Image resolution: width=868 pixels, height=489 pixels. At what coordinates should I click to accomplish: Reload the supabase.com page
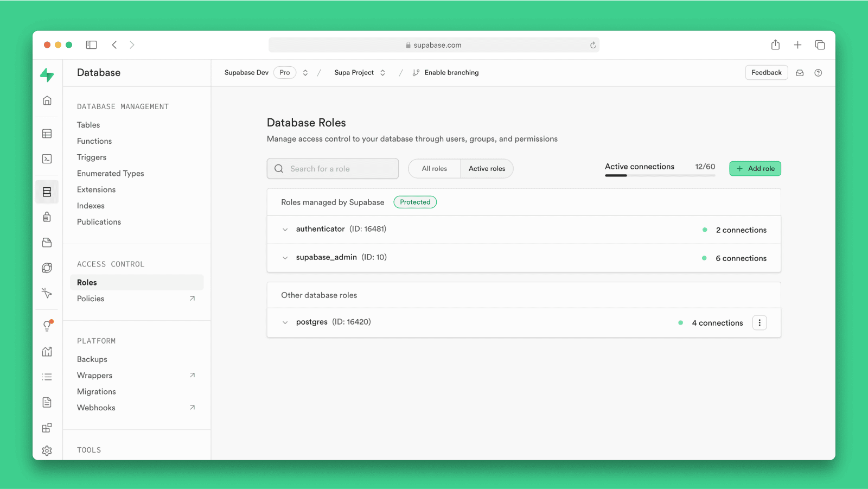(593, 45)
